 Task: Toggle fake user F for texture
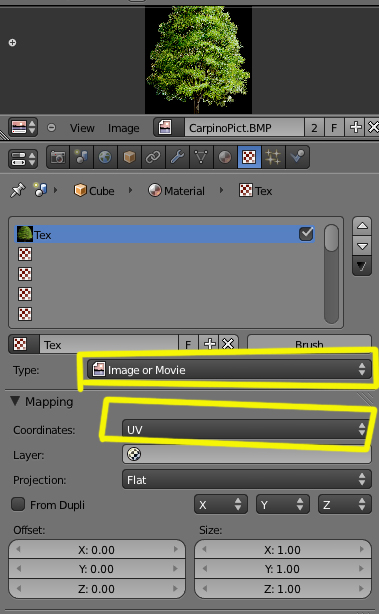188,345
